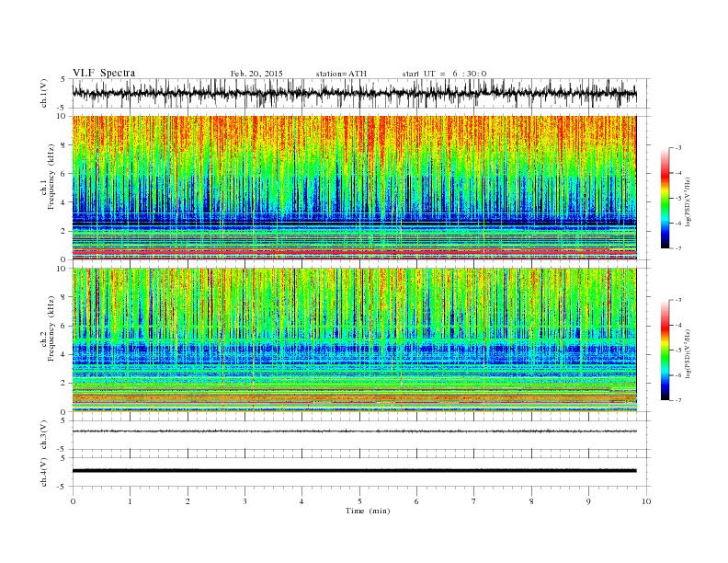The image size is (728, 563).
Task: Click time axis tick label "7"
Action: click(x=474, y=501)
